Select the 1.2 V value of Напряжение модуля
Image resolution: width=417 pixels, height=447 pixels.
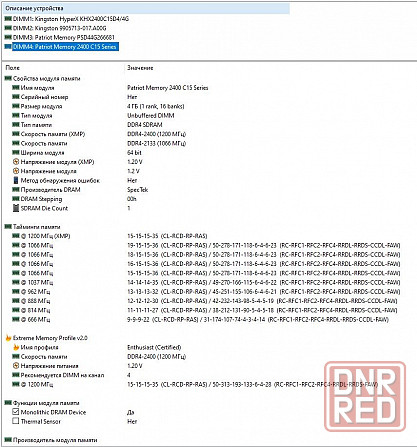click(x=133, y=171)
